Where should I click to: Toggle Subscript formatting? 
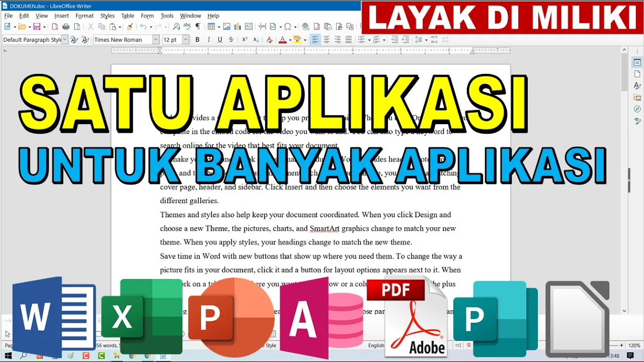tap(256, 40)
